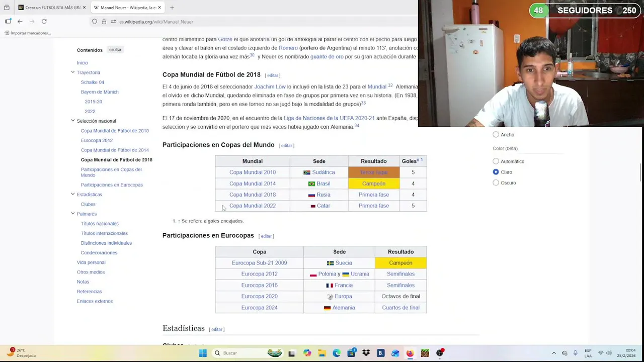Open Firefox from the taskbar
644x362 pixels.
(x=410, y=353)
